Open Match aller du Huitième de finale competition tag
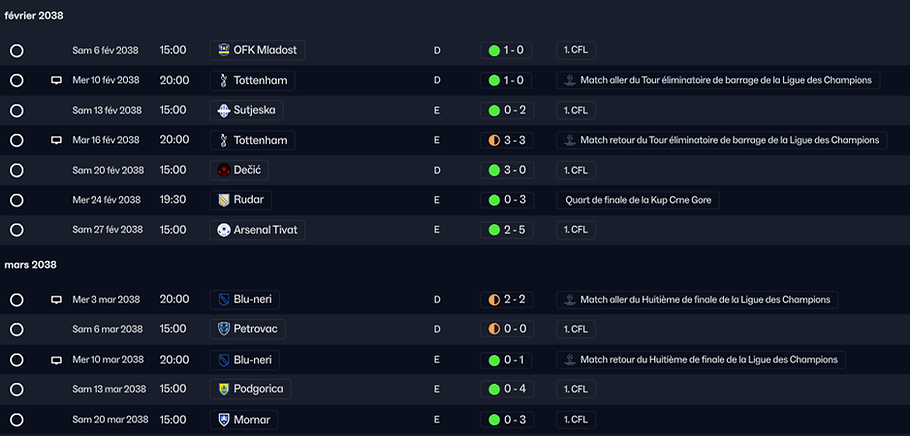Screen dimensions: 910x436 click(x=697, y=300)
